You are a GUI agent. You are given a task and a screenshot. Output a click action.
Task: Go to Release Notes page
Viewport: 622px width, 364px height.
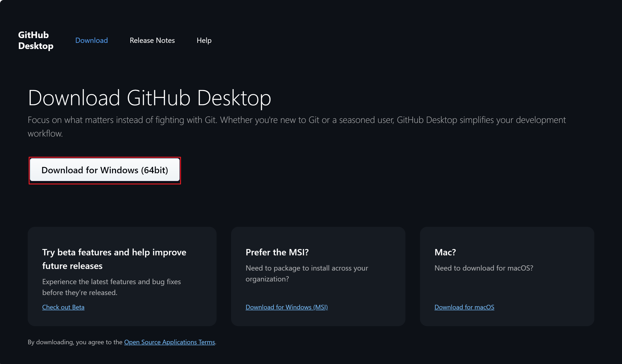pyautogui.click(x=152, y=40)
